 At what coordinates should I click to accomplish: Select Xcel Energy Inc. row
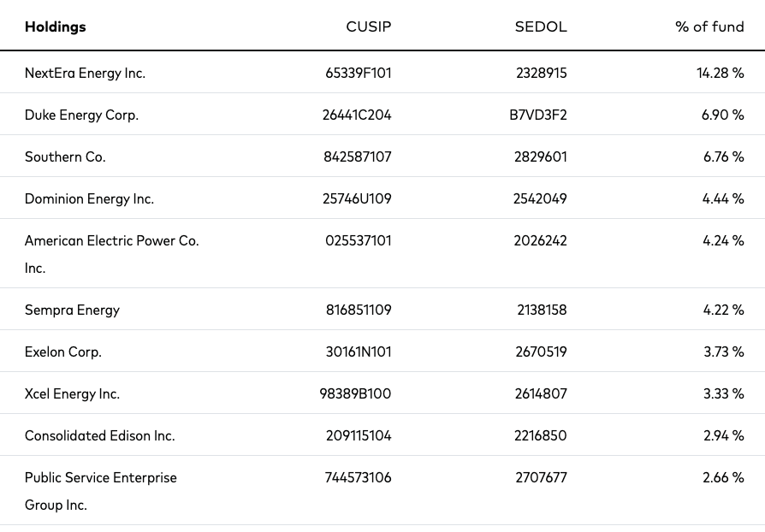coord(382,393)
